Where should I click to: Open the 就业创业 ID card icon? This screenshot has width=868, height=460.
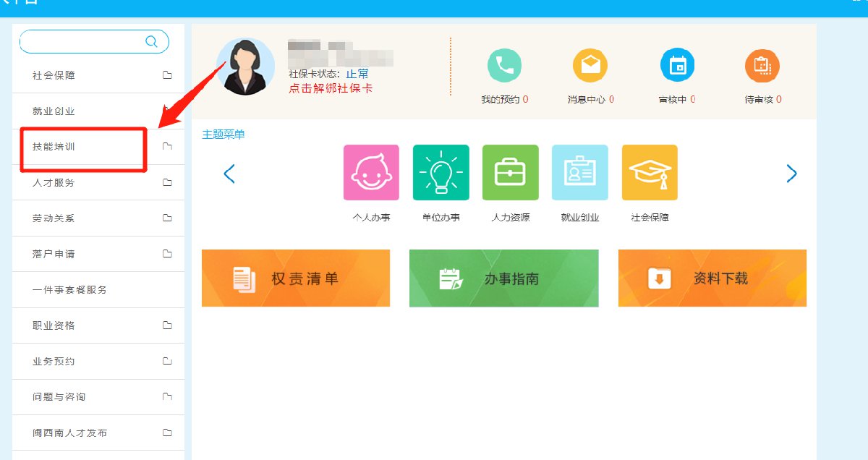(580, 172)
